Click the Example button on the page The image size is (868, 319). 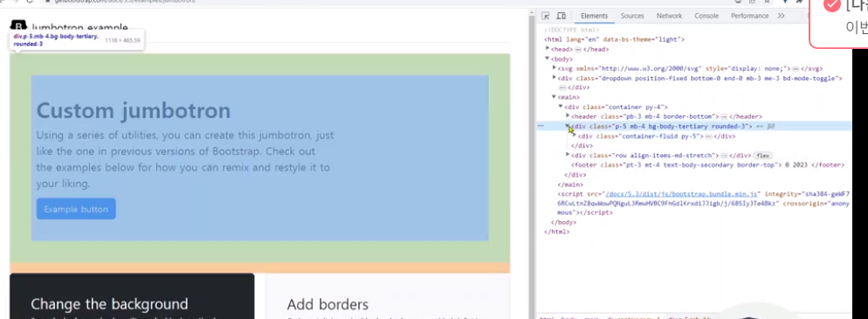click(76, 209)
